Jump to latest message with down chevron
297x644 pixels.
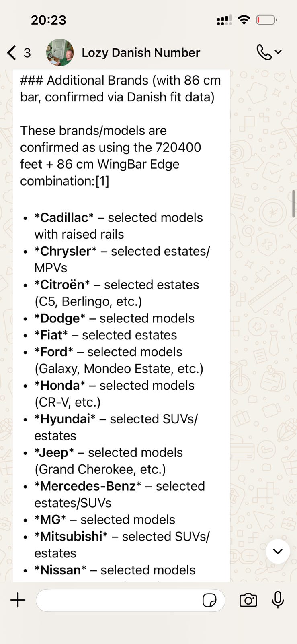click(x=278, y=551)
